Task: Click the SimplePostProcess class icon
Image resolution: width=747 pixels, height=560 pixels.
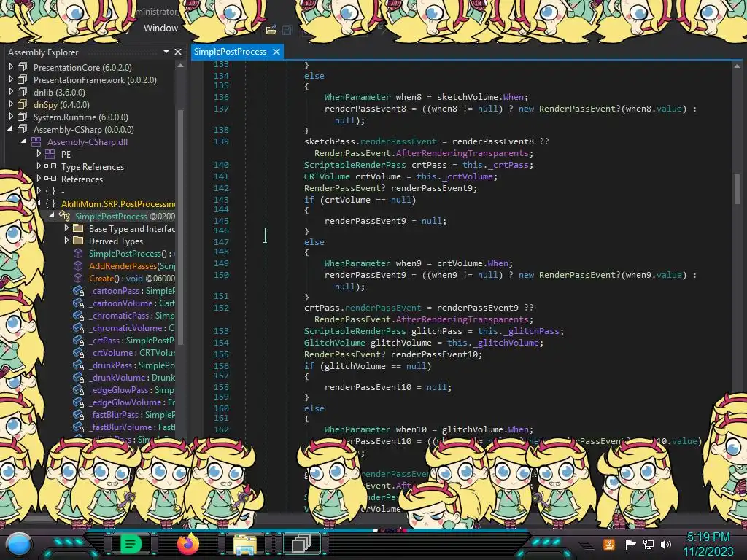Action: point(64,216)
